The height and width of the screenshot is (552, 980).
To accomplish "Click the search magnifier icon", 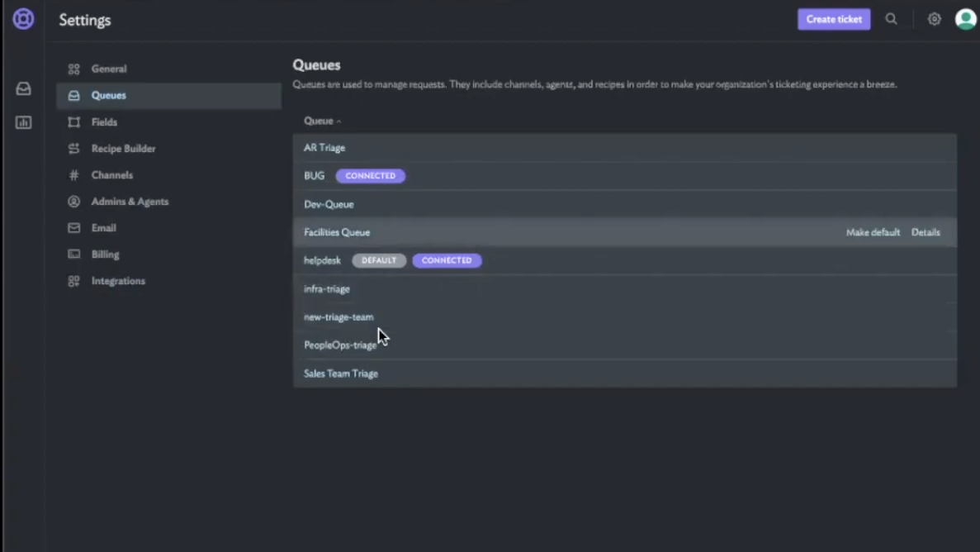I will (x=892, y=19).
